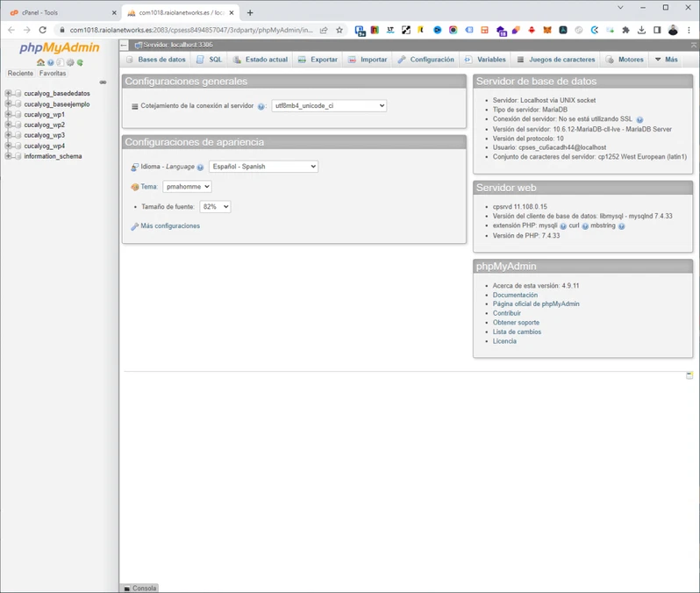This screenshot has height=593, width=700.
Task: Reload the navigation panel with green icon
Action: click(80, 62)
